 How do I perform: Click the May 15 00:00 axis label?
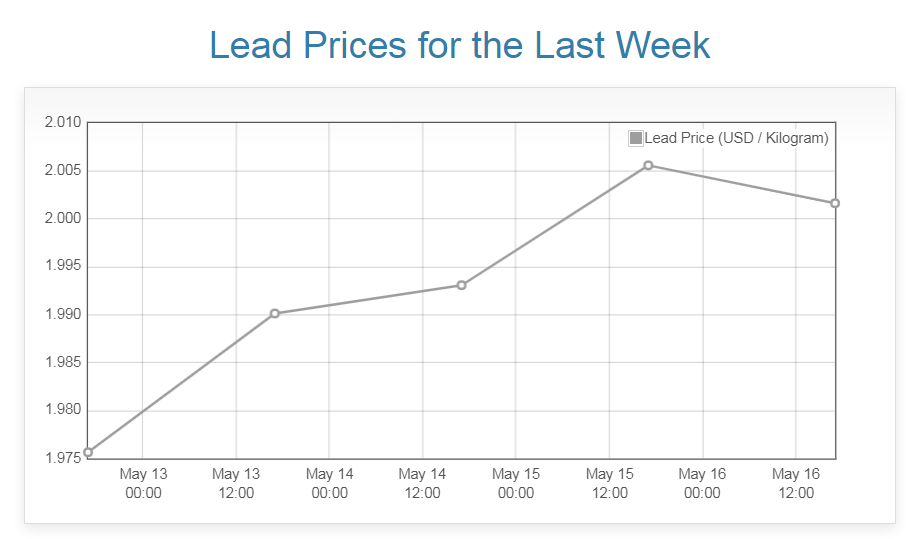516,483
